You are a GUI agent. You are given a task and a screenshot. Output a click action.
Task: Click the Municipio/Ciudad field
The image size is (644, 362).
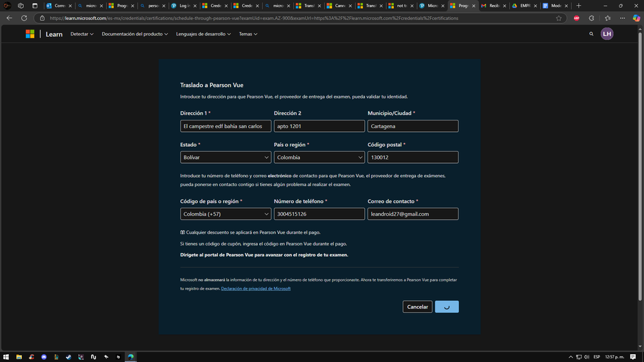coord(413,126)
